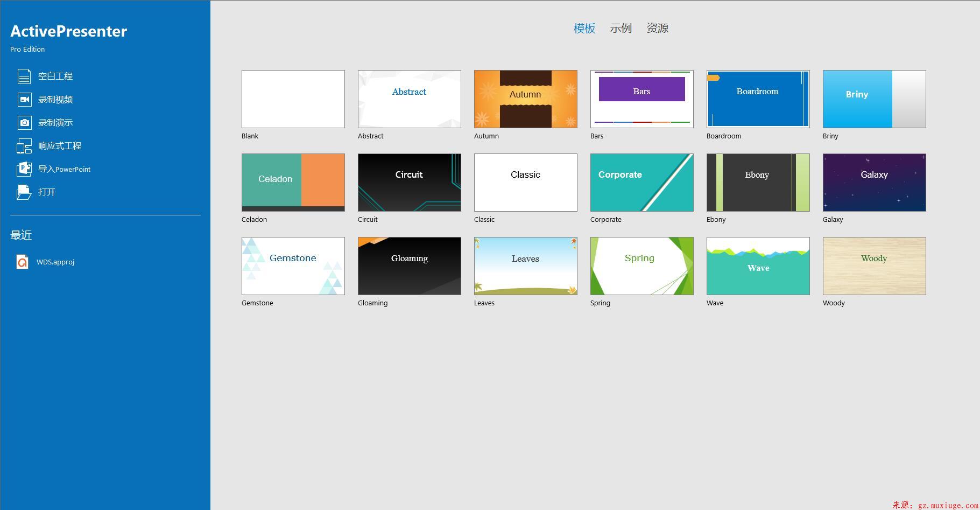The height and width of the screenshot is (510, 980).
Task: Select the Galaxy template thumbnail
Action: coord(875,183)
